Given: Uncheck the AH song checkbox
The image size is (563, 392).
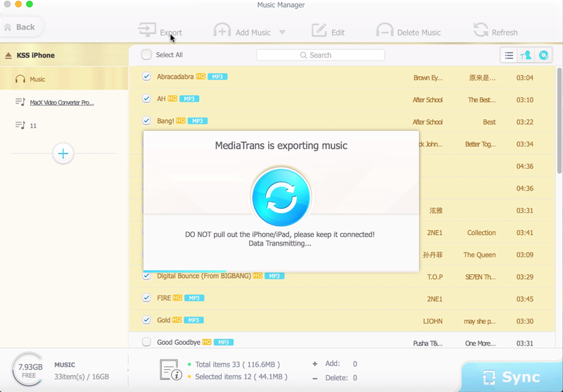Looking at the screenshot, I should 146,99.
